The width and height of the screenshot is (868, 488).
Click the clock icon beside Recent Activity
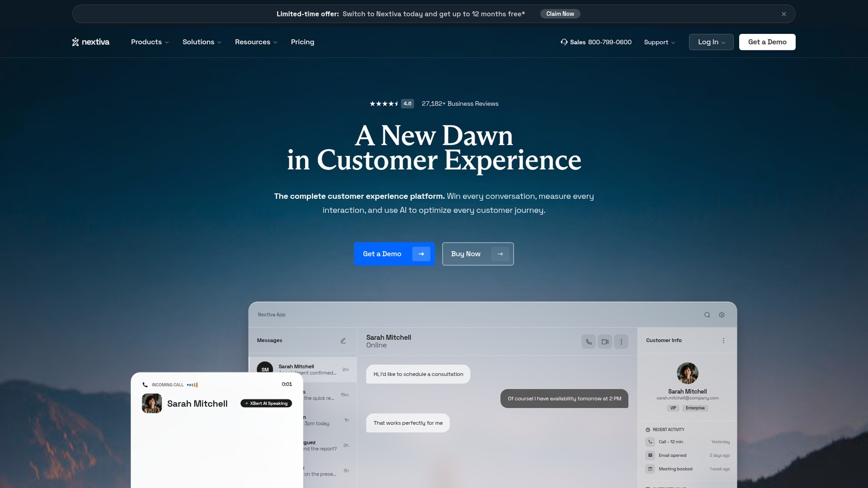pos(648,430)
